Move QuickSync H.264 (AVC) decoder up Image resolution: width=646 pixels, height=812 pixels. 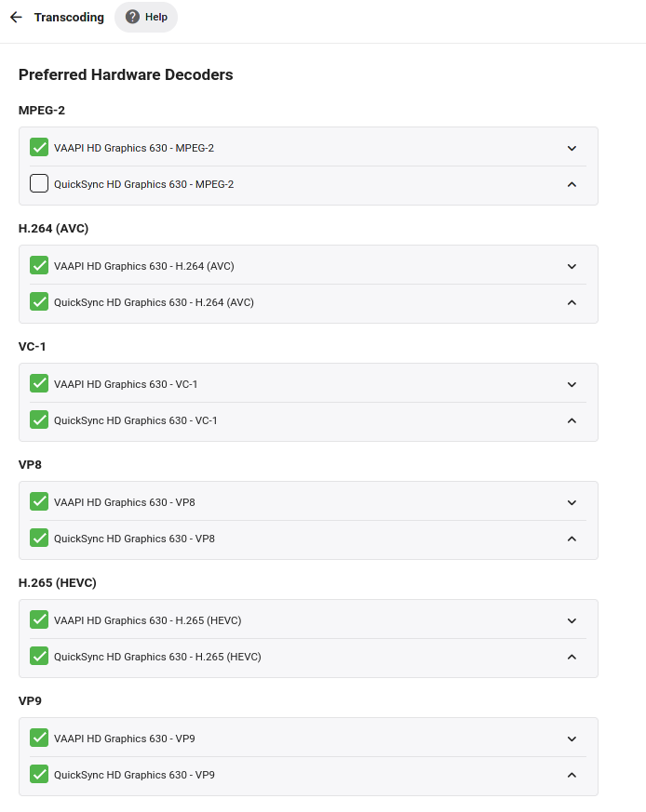[572, 302]
